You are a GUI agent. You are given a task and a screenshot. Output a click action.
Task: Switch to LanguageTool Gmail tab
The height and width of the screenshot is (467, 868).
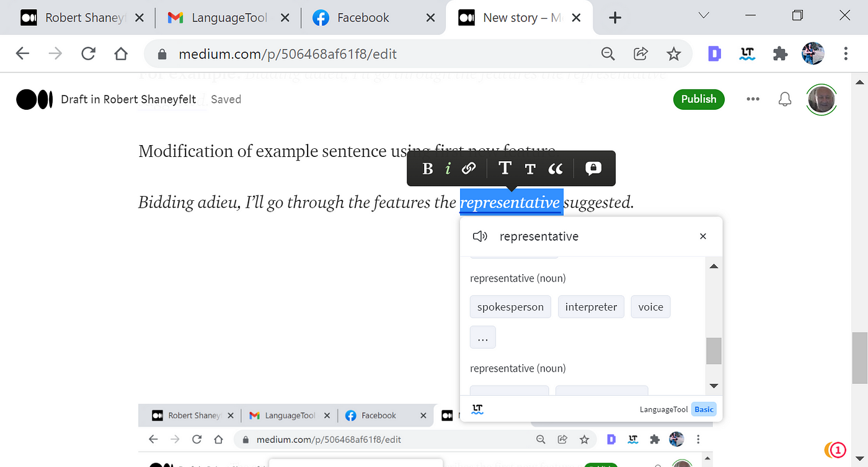[228, 18]
